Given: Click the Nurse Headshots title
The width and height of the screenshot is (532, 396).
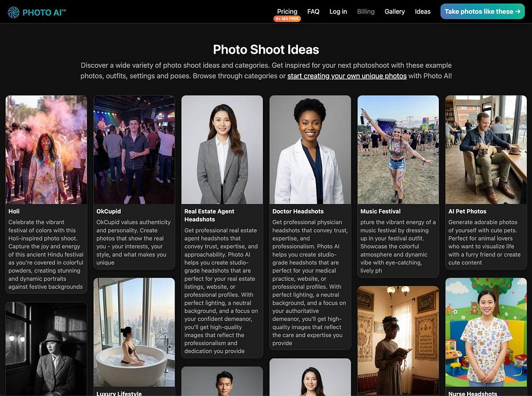Looking at the screenshot, I should click(472, 393).
